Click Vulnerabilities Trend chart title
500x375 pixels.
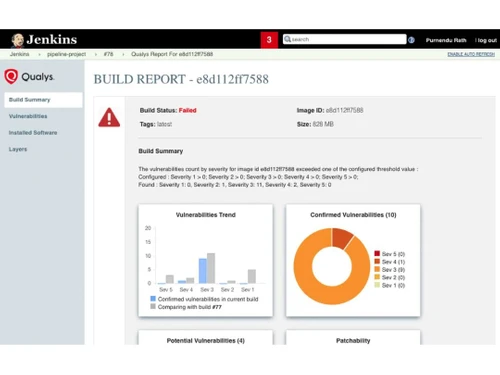click(x=206, y=215)
